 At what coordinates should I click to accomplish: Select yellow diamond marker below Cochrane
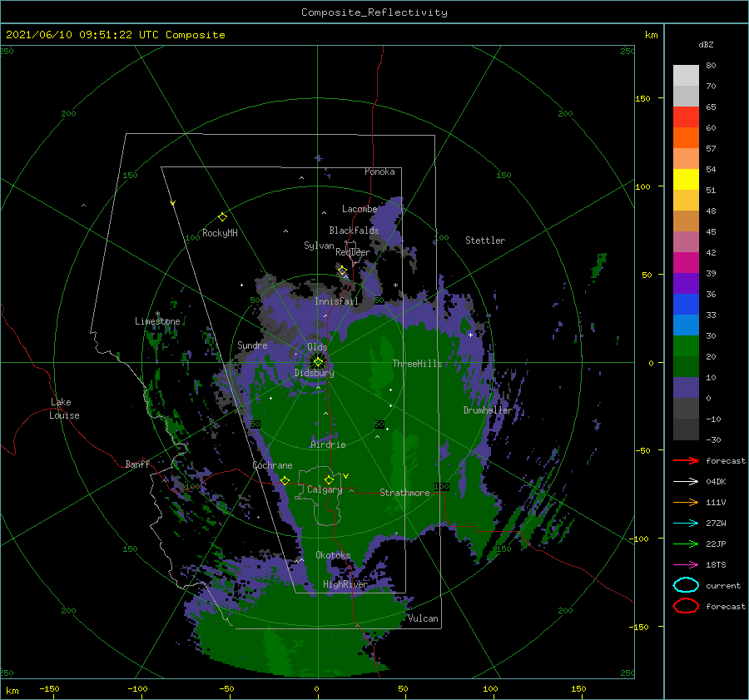(x=285, y=480)
